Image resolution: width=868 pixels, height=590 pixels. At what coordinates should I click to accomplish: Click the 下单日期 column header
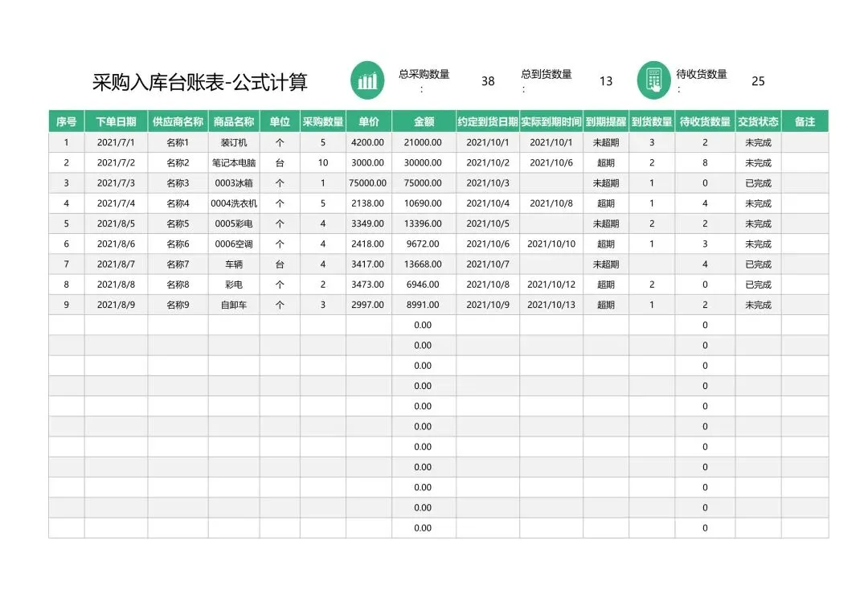click(x=117, y=121)
